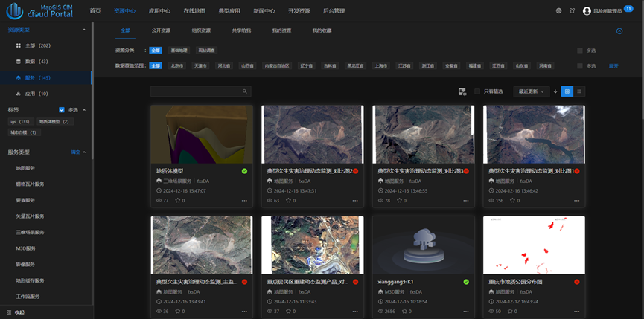644x319 pixels.
Task: Collapse the 资源类型 section
Action: [x=84, y=30]
